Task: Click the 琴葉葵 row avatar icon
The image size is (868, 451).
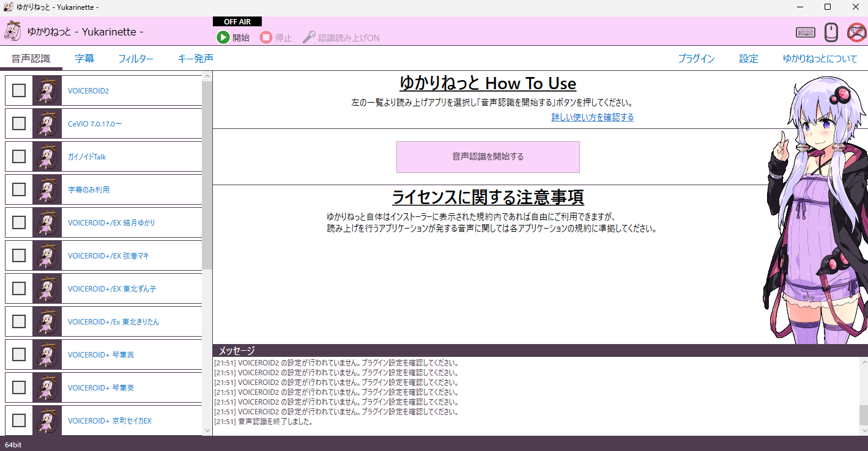Action: pyautogui.click(x=47, y=387)
